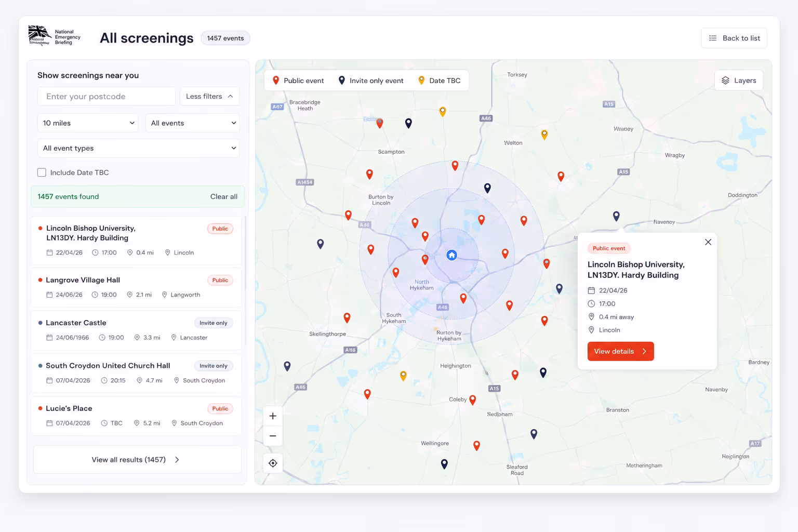Click the blue home marker on map

(x=452, y=255)
